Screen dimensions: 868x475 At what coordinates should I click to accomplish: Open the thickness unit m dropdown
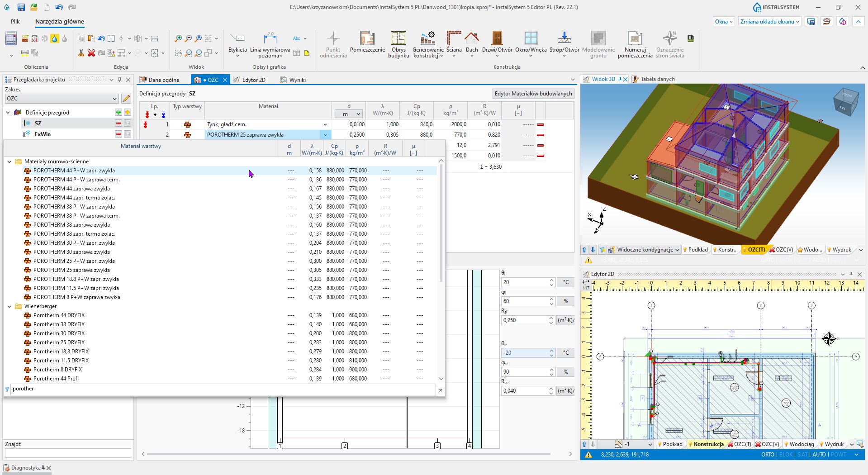tap(349, 114)
